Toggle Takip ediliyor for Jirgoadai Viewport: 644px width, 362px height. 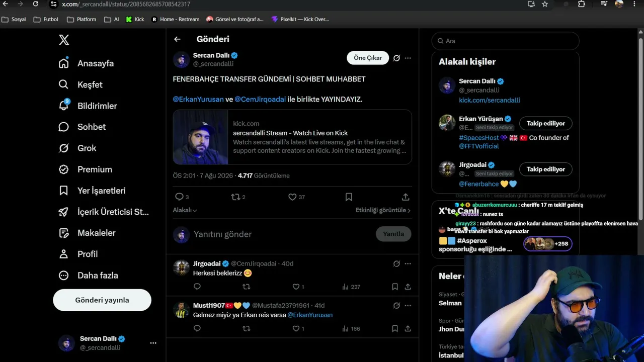[x=546, y=169]
